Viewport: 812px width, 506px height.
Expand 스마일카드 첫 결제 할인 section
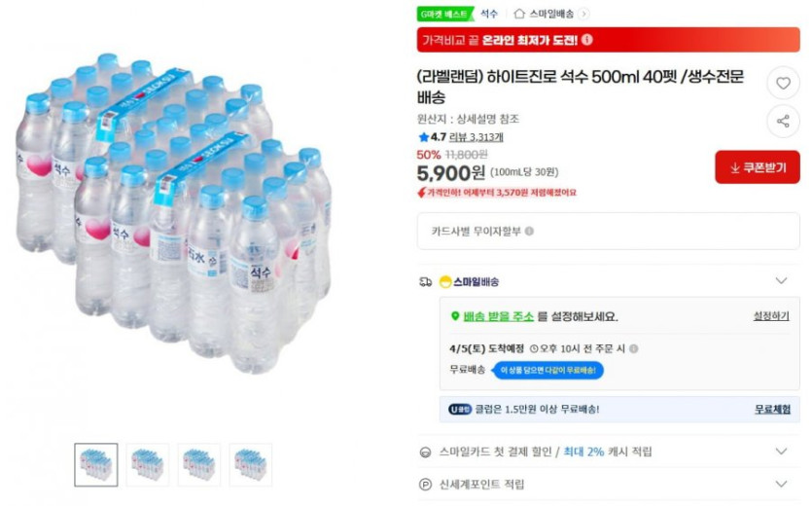(x=781, y=452)
